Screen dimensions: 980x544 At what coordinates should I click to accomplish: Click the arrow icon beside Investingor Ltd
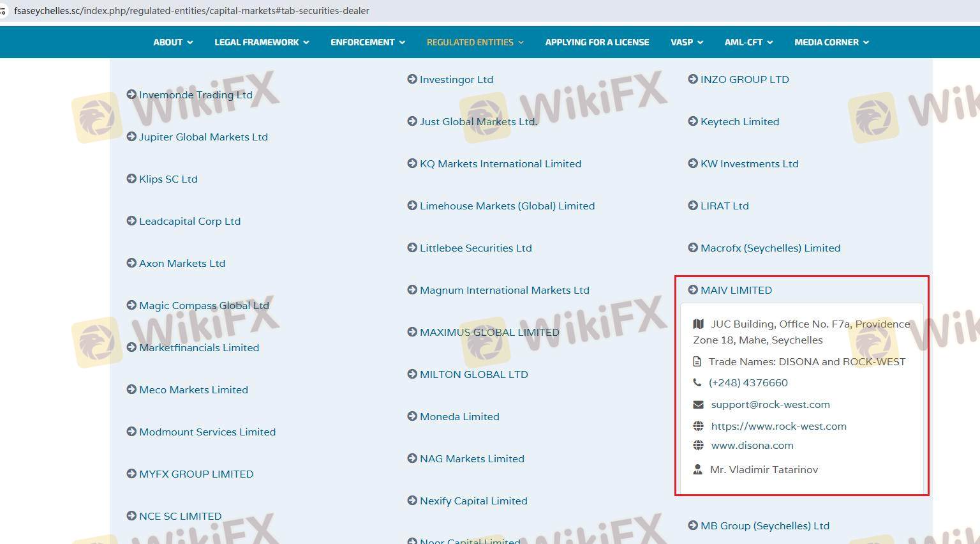412,79
